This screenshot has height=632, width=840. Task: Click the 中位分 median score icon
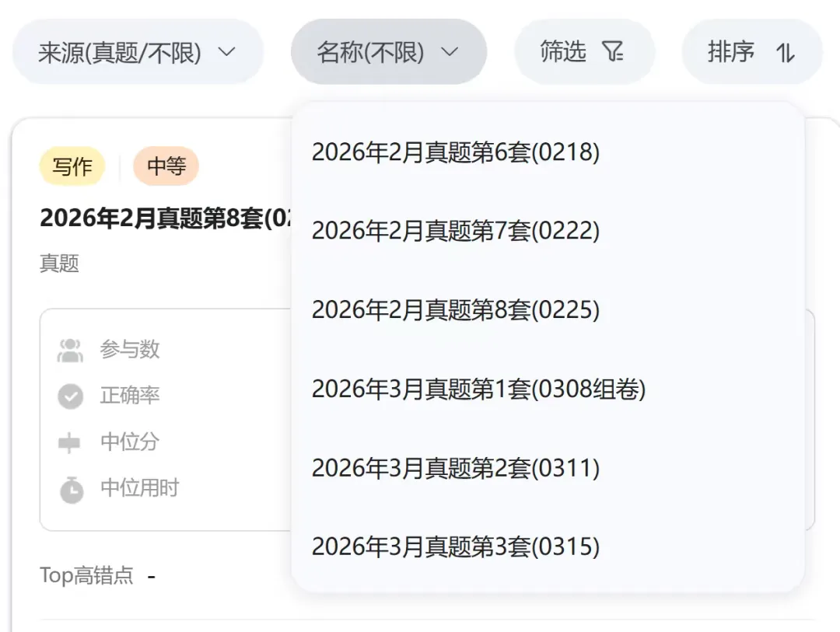tap(71, 442)
